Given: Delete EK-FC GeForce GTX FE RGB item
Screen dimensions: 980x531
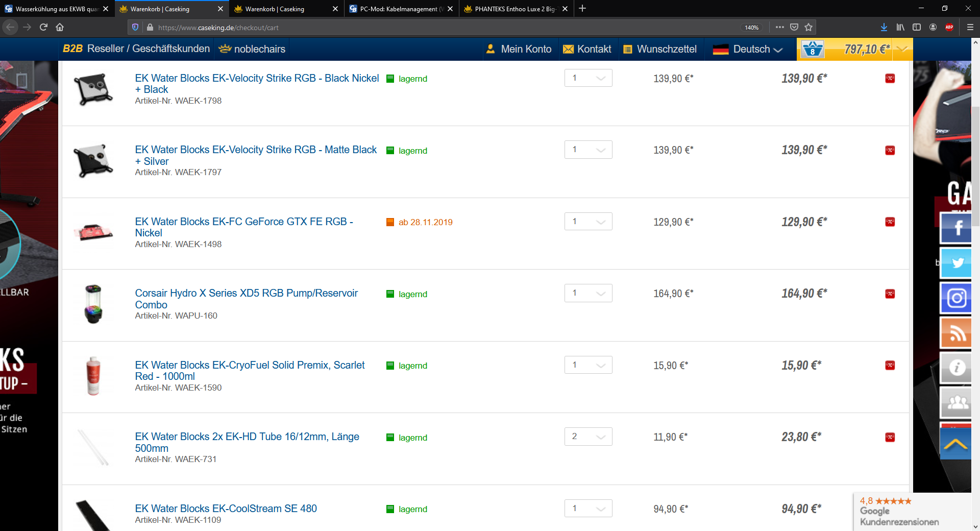Looking at the screenshot, I should 890,222.
